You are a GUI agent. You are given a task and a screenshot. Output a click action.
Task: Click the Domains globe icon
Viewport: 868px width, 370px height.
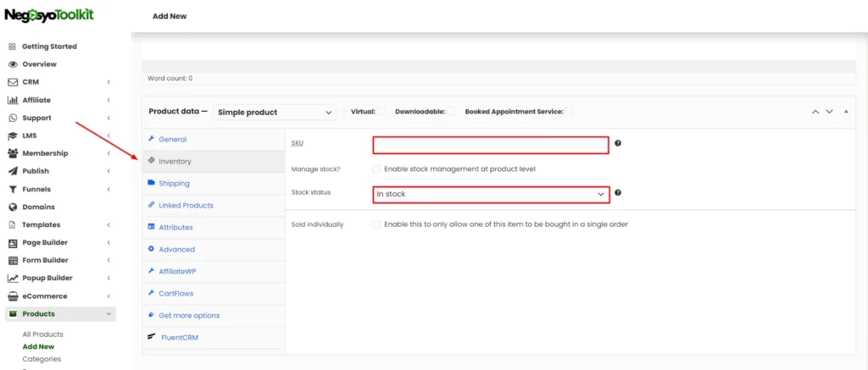click(x=12, y=207)
